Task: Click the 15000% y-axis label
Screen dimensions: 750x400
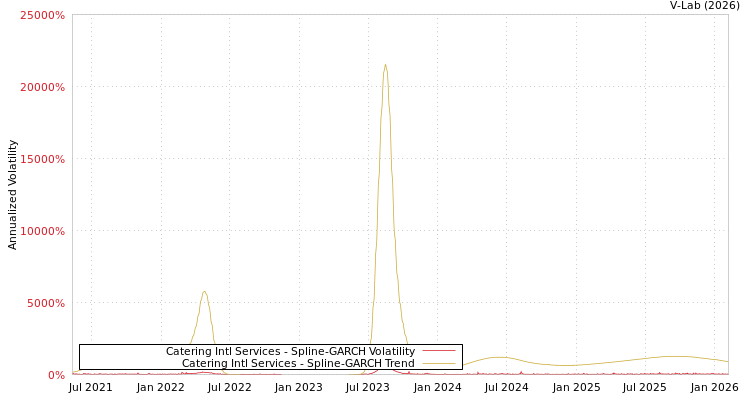Action: tap(42, 159)
